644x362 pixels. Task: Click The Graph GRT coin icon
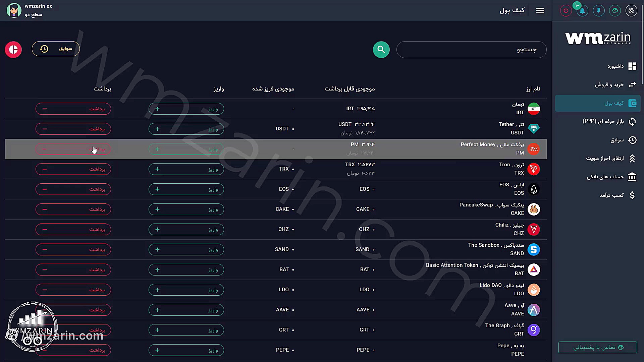534,330
